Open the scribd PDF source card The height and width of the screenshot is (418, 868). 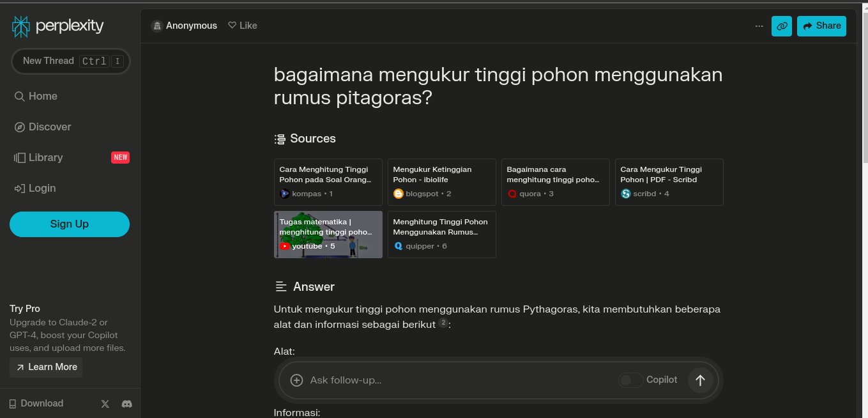tap(669, 182)
